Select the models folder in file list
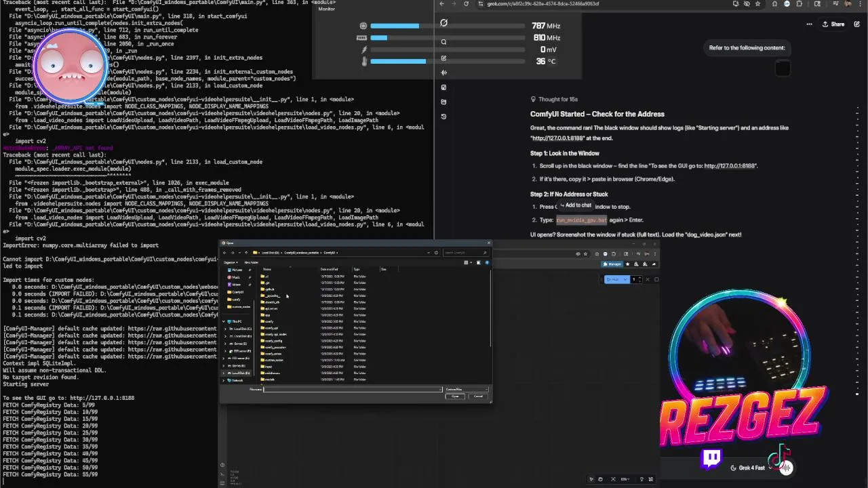 (x=269, y=380)
